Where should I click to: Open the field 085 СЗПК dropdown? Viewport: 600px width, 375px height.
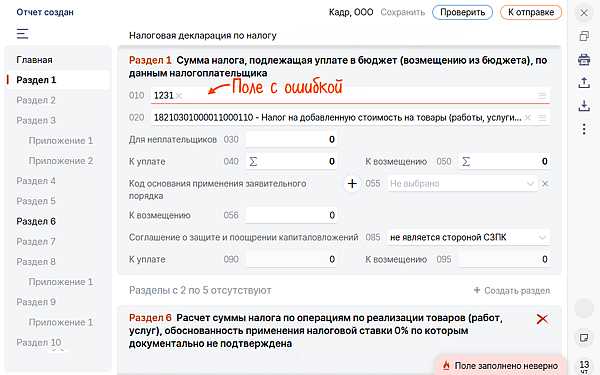[468, 237]
